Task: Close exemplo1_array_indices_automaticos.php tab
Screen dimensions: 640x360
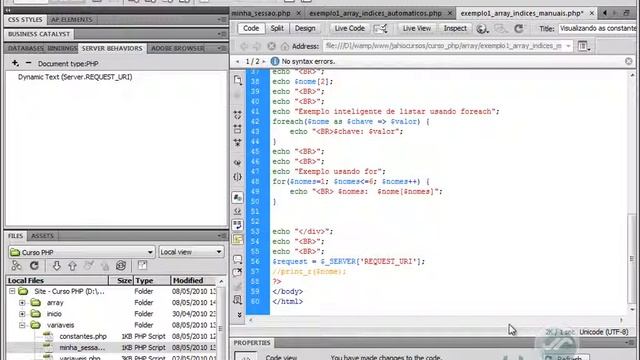Action: (450, 13)
